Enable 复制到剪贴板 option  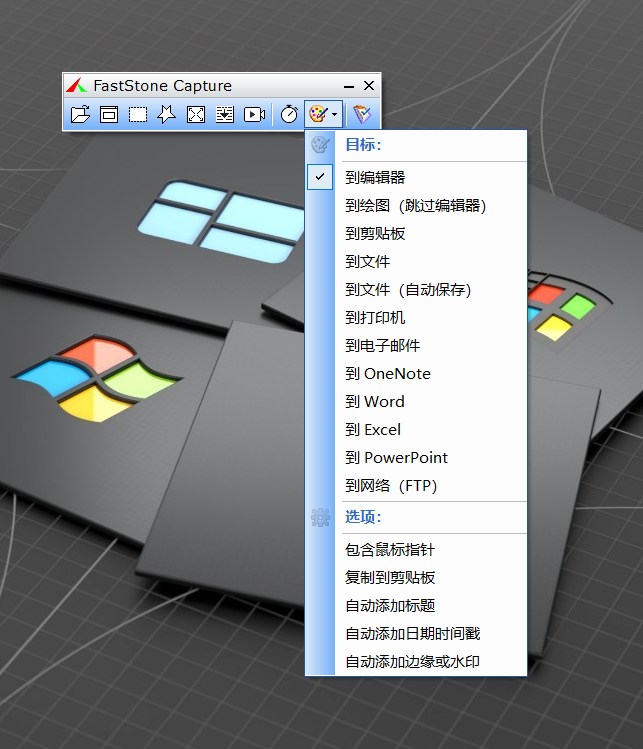[x=416, y=578]
